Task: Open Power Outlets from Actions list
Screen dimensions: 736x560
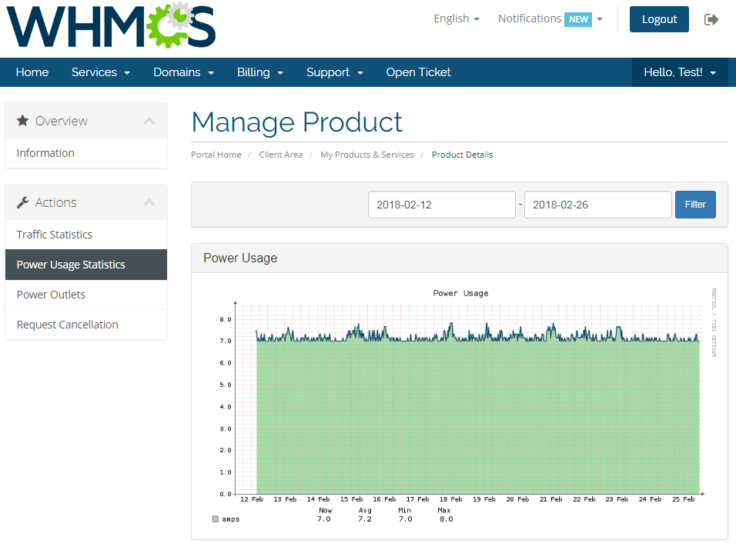Action: 51,295
